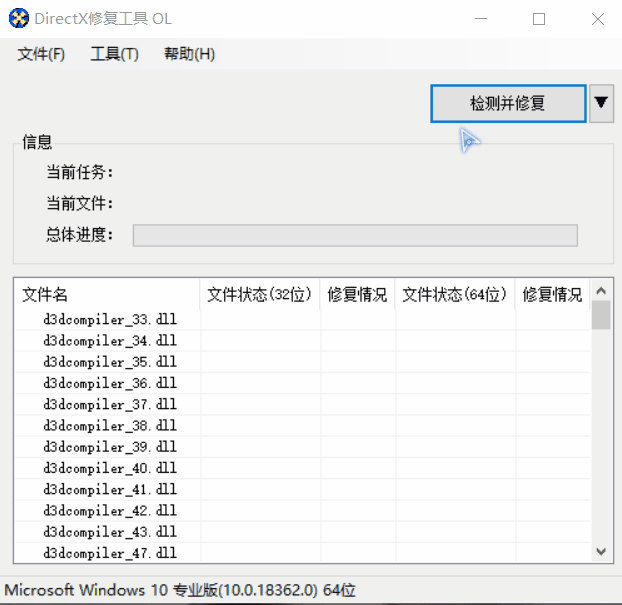This screenshot has width=622, height=605.
Task: Select d3dcompiler_36.dll row
Action: (110, 383)
